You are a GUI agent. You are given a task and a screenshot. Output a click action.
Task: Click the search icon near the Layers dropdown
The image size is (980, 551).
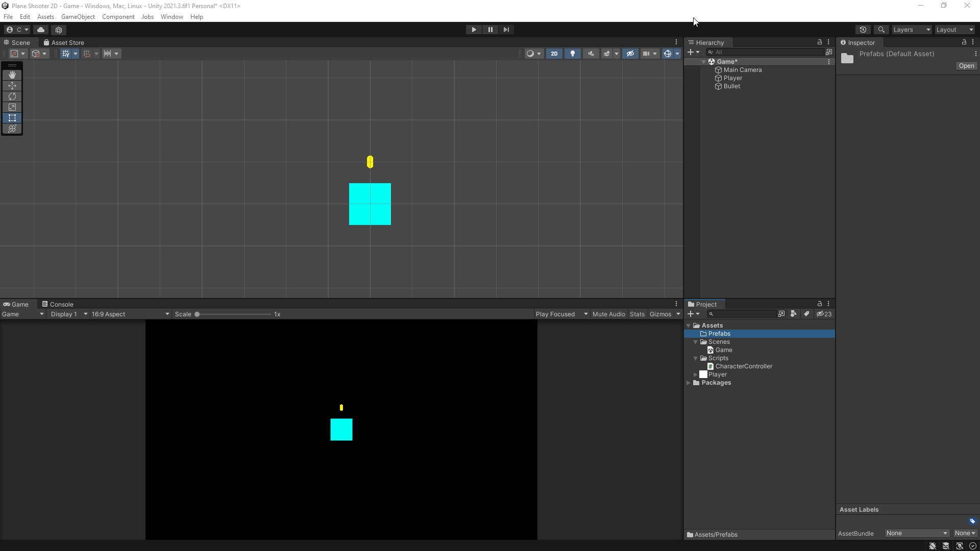pyautogui.click(x=881, y=30)
